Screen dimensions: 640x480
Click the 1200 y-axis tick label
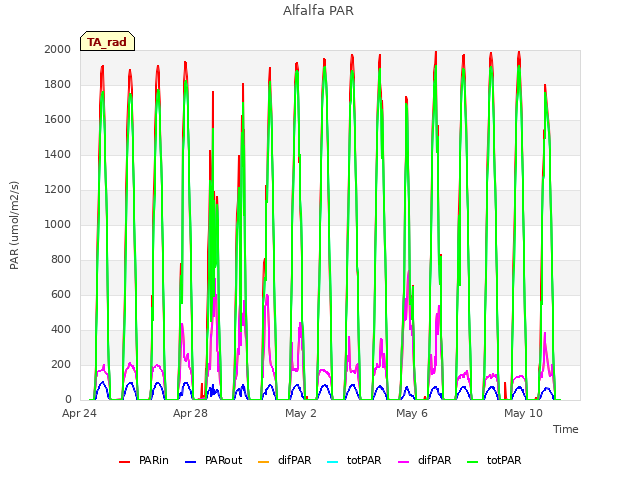click(58, 189)
